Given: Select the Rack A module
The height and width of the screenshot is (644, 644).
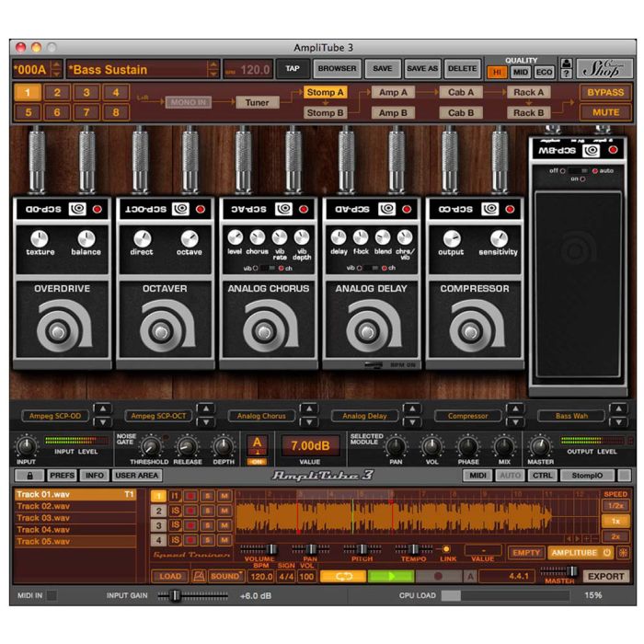Looking at the screenshot, I should point(529,92).
